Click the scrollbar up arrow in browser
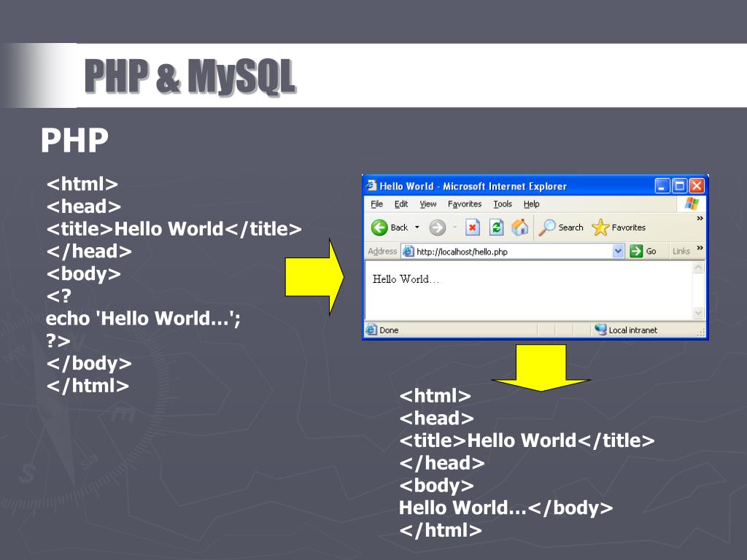This screenshot has height=560, width=747. point(698,267)
